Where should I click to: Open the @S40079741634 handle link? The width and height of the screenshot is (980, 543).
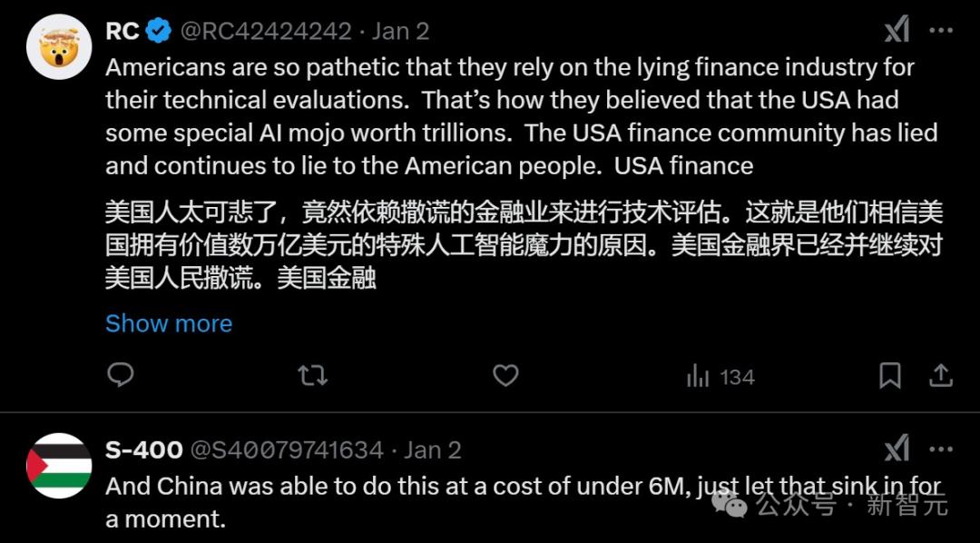286,449
